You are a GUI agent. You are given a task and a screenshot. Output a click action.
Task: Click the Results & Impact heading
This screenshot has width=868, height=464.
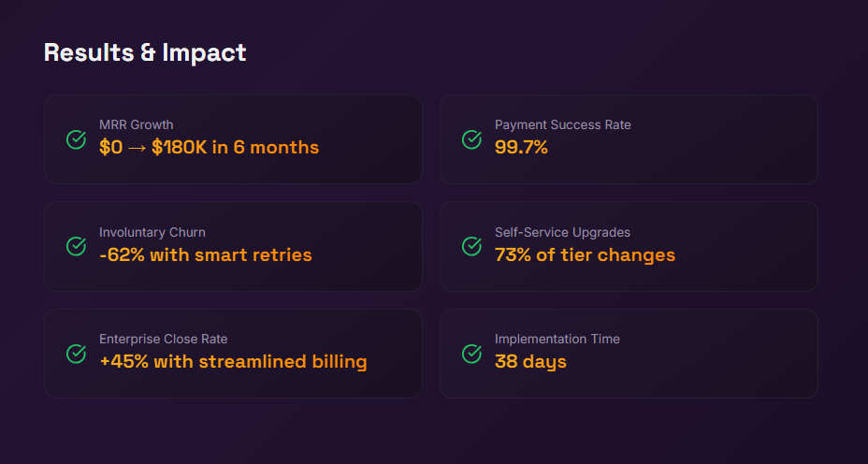(x=145, y=52)
